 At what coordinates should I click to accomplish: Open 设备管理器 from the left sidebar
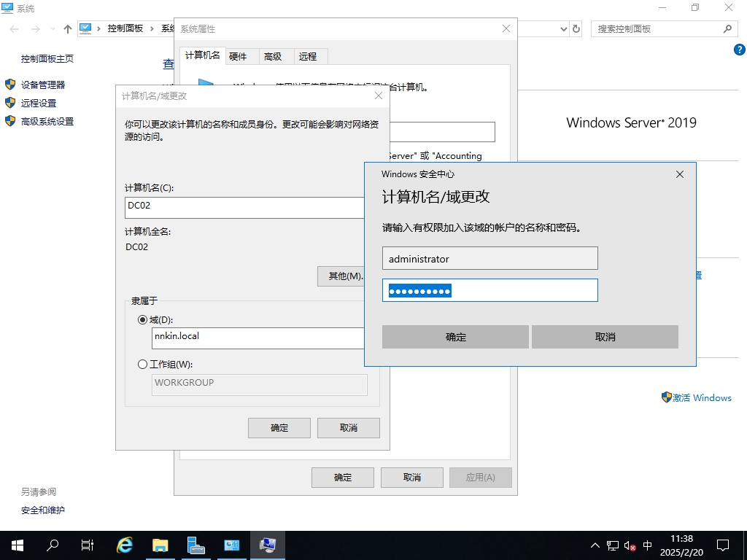[43, 85]
